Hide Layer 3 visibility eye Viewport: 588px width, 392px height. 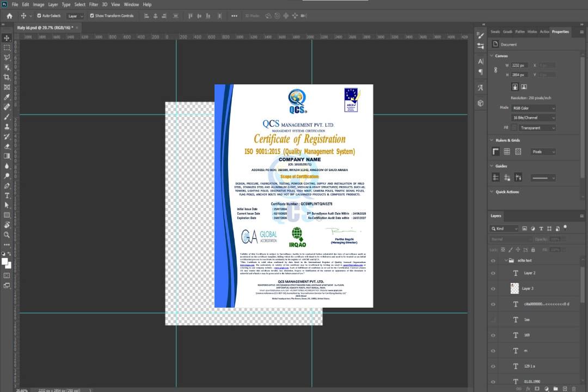pos(493,289)
